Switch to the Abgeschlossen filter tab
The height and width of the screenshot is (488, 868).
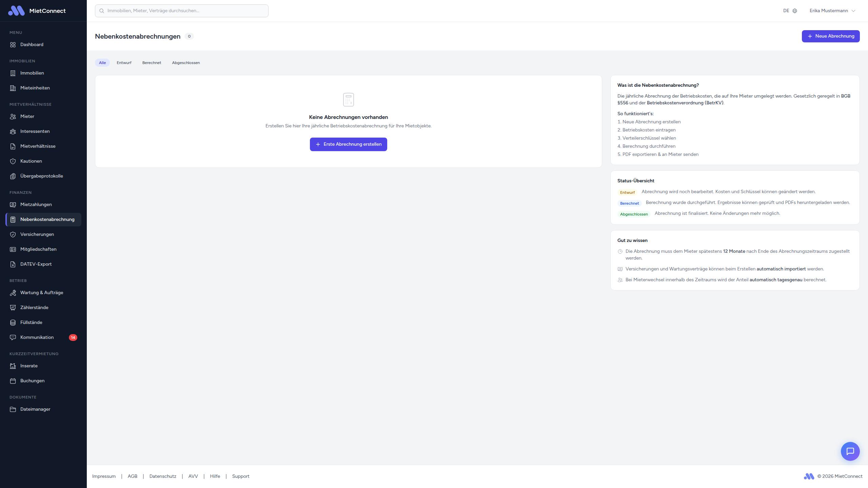tap(186, 63)
